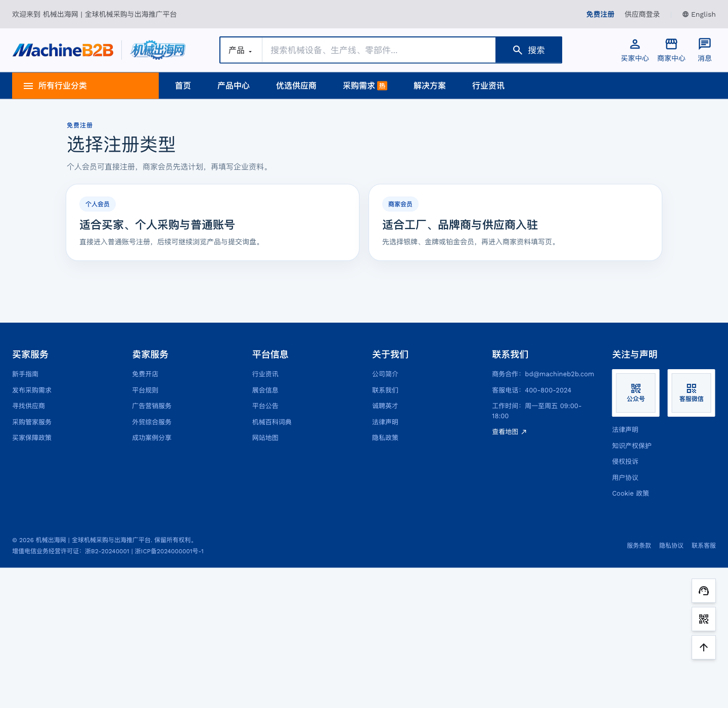Click the arrow icon beside 查看地图
This screenshot has width=728, height=708.
pyautogui.click(x=524, y=432)
